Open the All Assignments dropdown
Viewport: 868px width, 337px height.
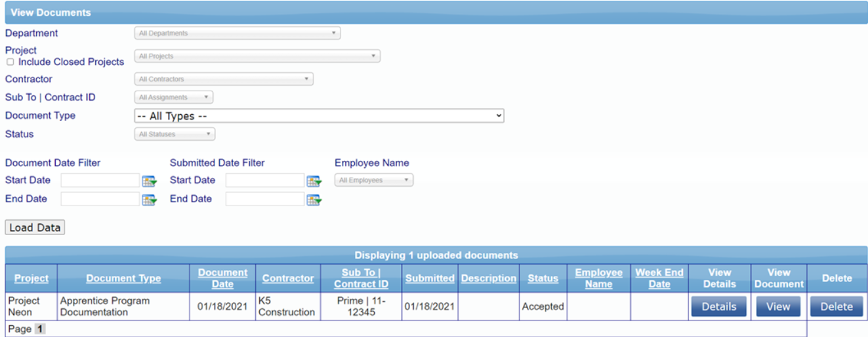click(x=173, y=97)
